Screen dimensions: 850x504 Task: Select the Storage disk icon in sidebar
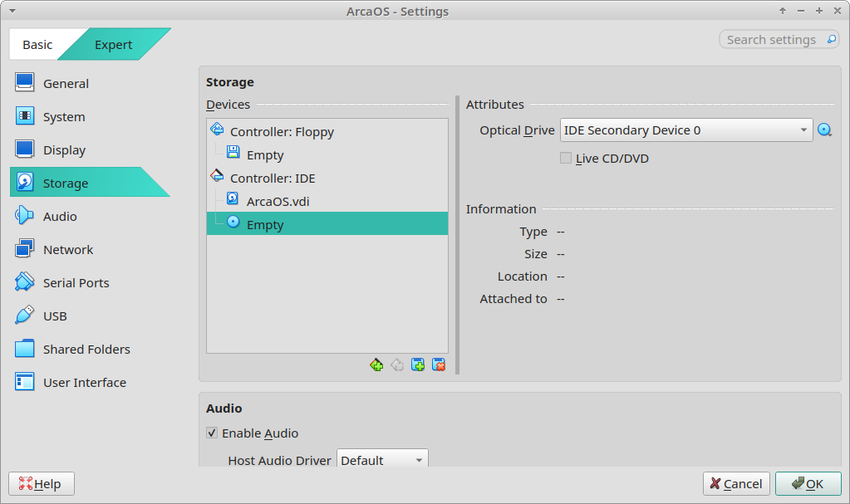coord(24,183)
